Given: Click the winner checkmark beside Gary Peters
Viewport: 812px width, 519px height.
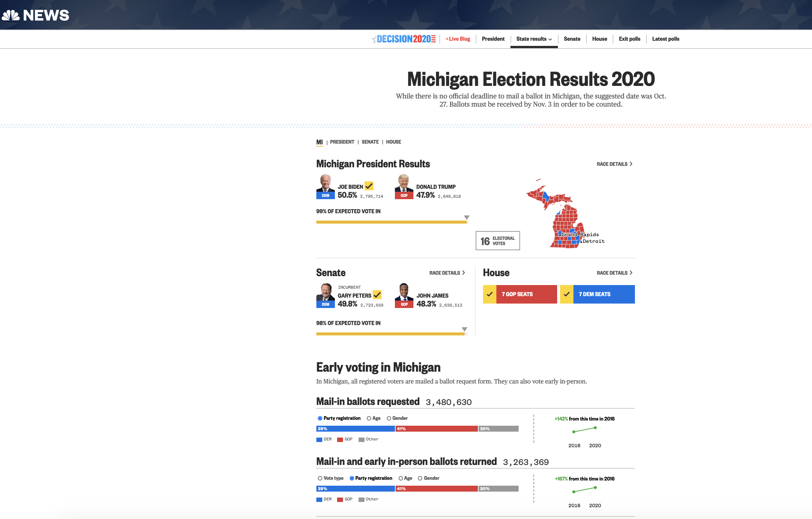Looking at the screenshot, I should [x=377, y=295].
